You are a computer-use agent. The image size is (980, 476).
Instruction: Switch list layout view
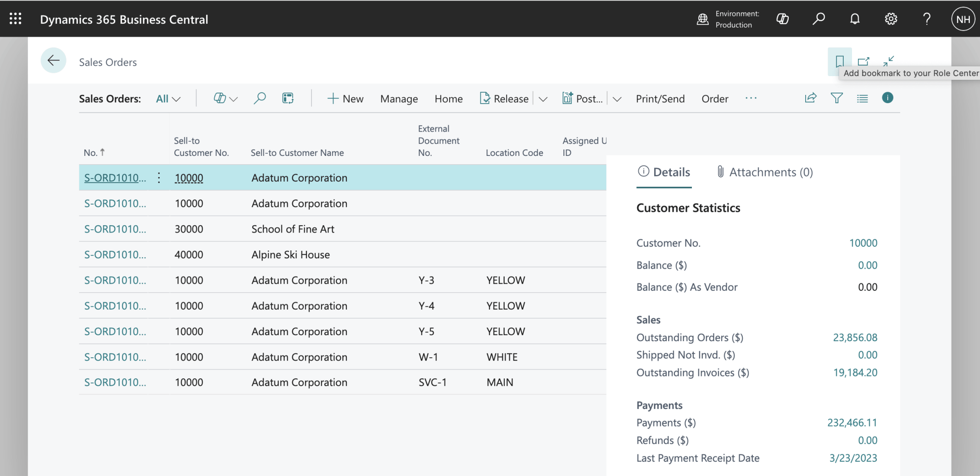(x=862, y=98)
